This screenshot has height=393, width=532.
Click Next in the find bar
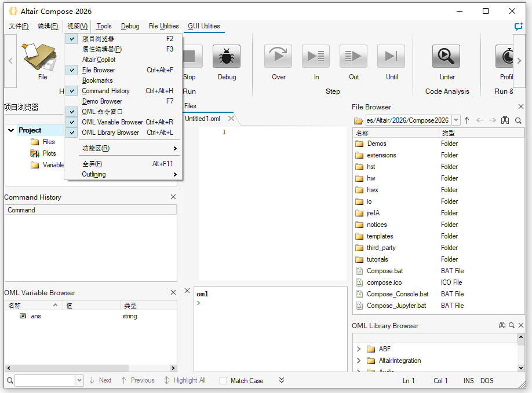(103, 380)
